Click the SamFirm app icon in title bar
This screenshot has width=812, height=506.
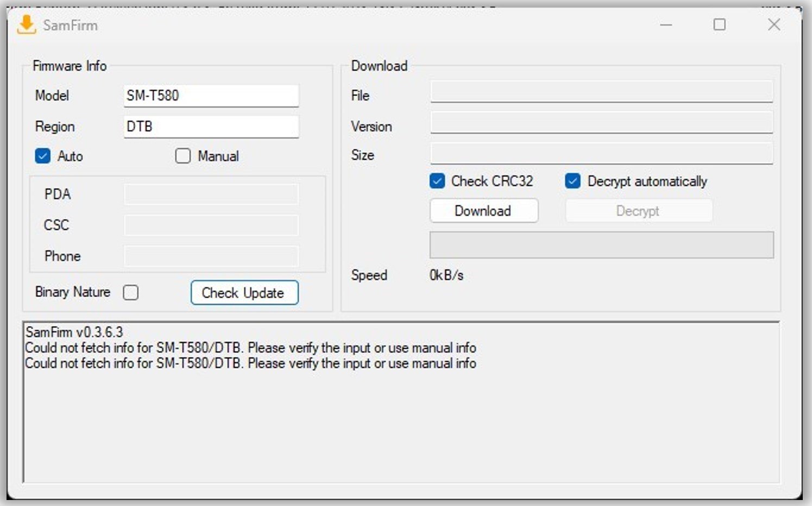tap(26, 25)
